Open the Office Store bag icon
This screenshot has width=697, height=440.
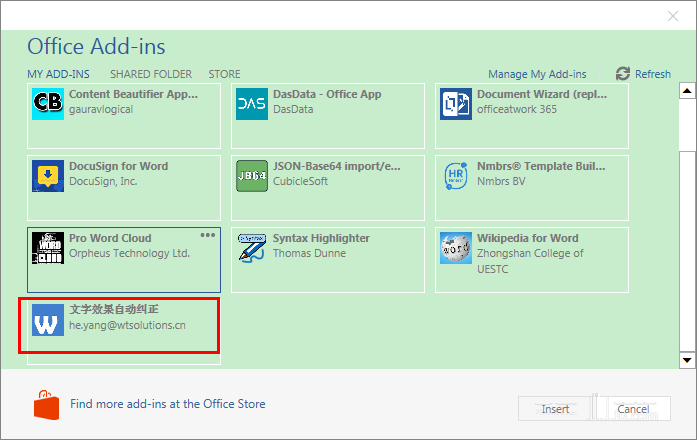45,404
